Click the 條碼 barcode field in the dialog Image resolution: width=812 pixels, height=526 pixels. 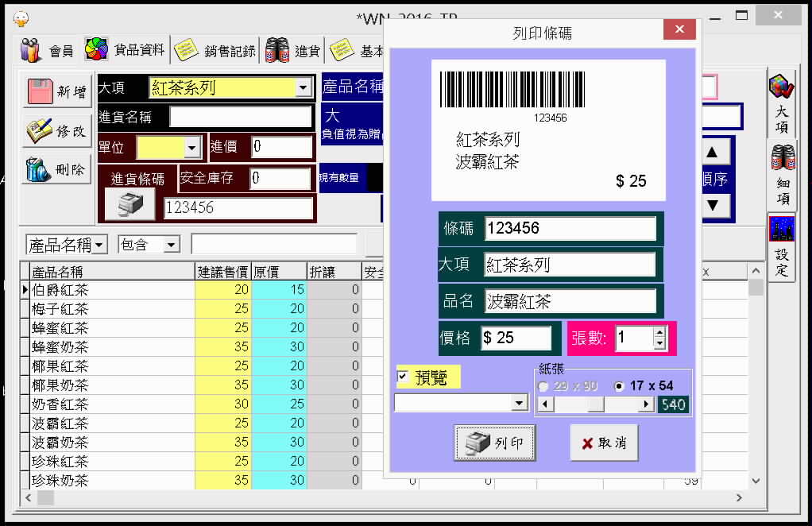[570, 228]
